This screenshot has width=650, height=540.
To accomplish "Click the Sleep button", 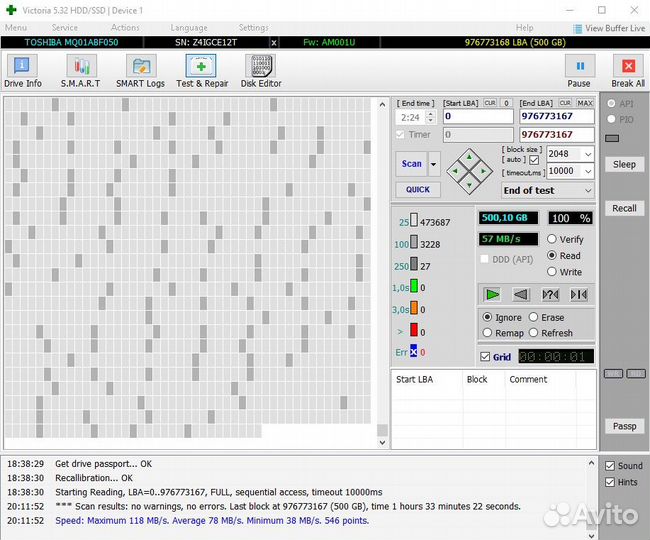I will (624, 164).
